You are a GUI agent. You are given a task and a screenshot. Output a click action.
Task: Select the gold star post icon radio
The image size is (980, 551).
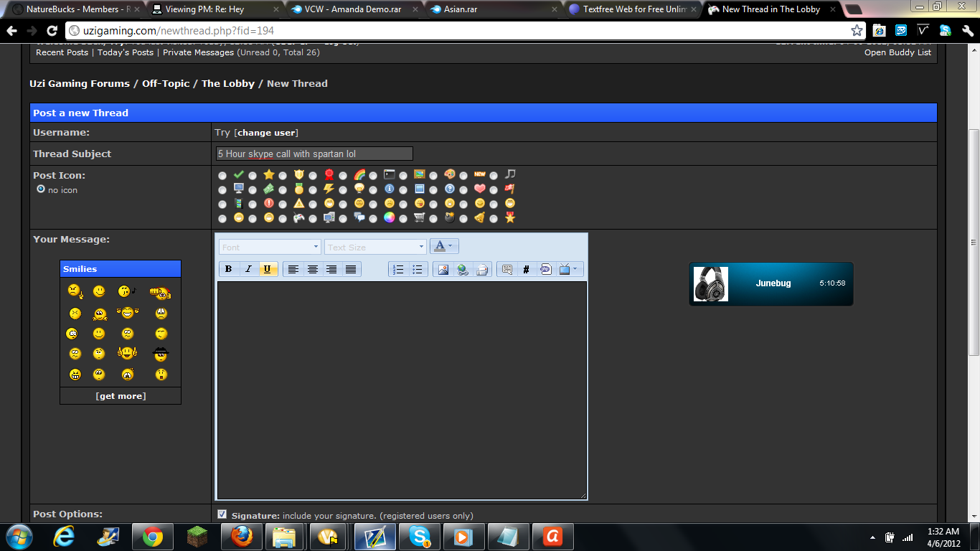(253, 175)
